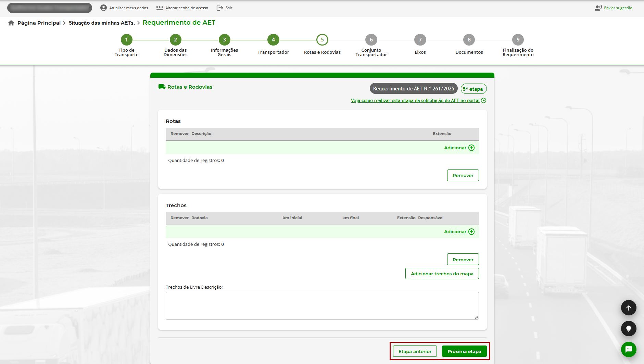
Task: Click Adicionar text in Trechos table
Action: [x=455, y=232]
